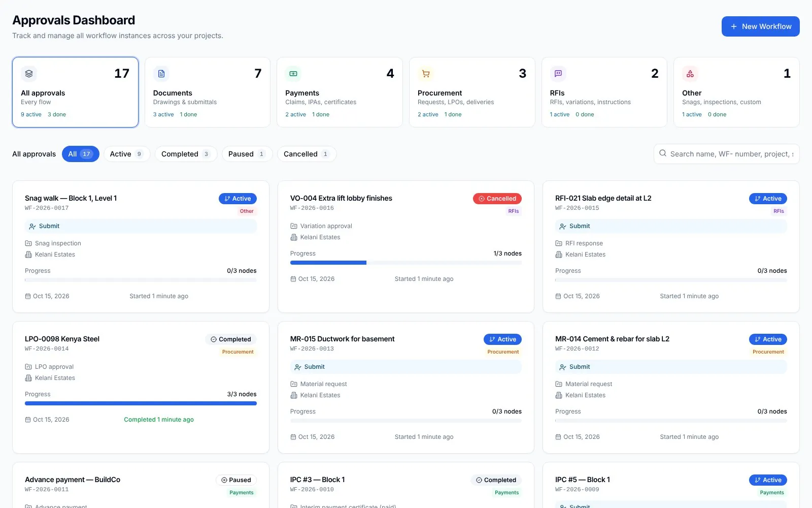Click the Completed badge on LPO-0098 card

point(231,339)
